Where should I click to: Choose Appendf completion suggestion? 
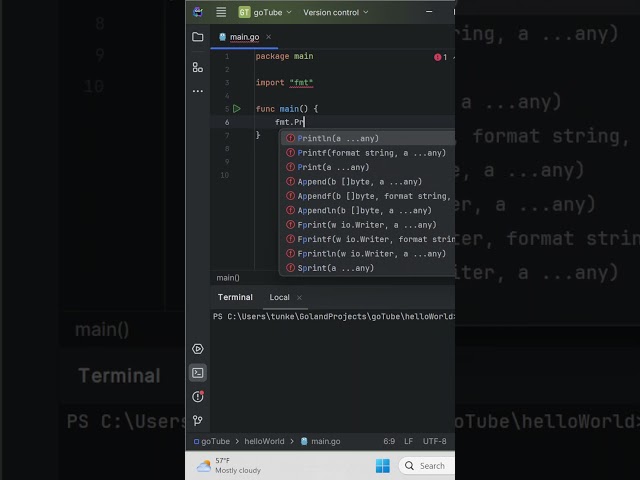[x=368, y=196]
